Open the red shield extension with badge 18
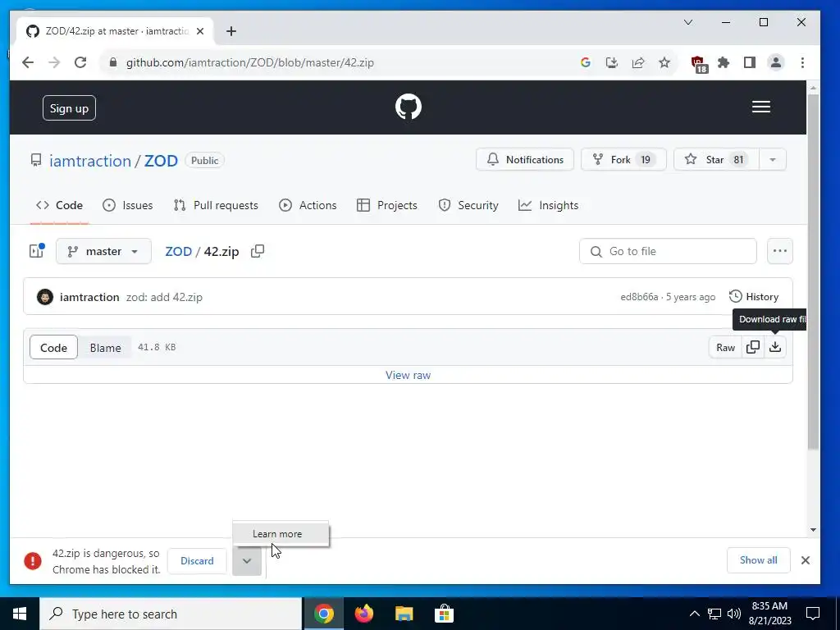 [699, 64]
